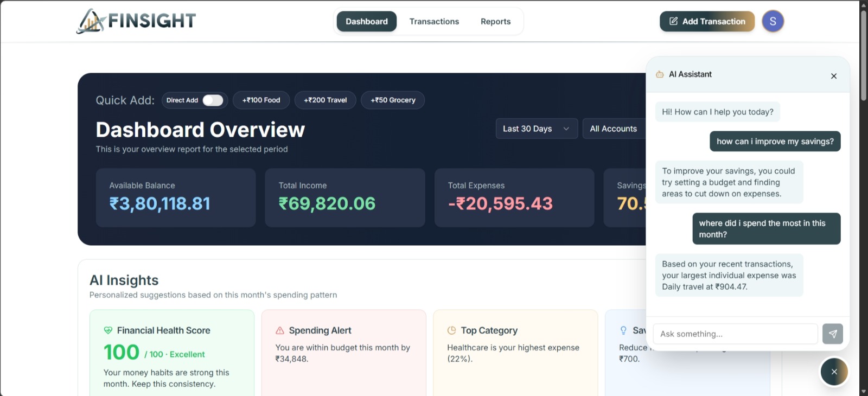Screen dimensions: 868x396
Task: Click the health score 100 value
Action: (x=122, y=353)
